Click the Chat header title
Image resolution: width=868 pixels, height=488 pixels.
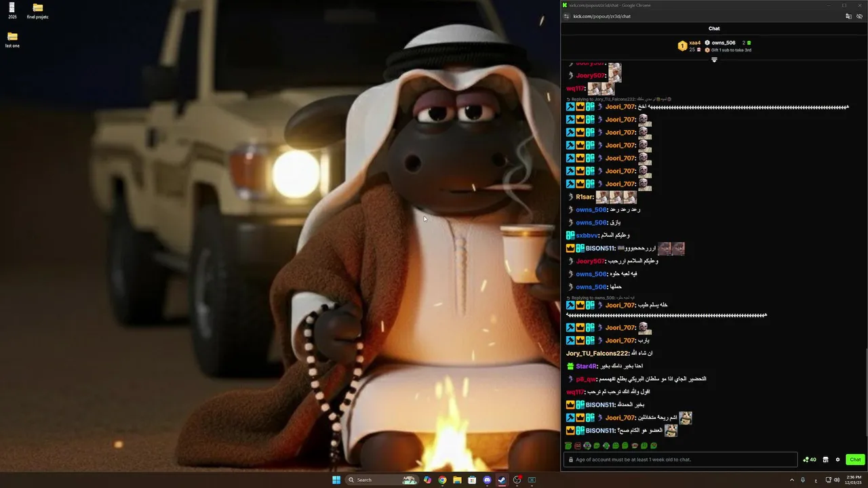[x=714, y=28]
